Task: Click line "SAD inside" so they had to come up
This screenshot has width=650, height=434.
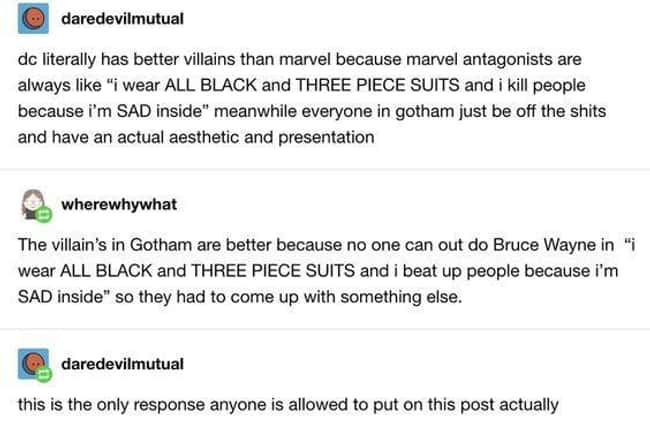Action: coord(240,297)
